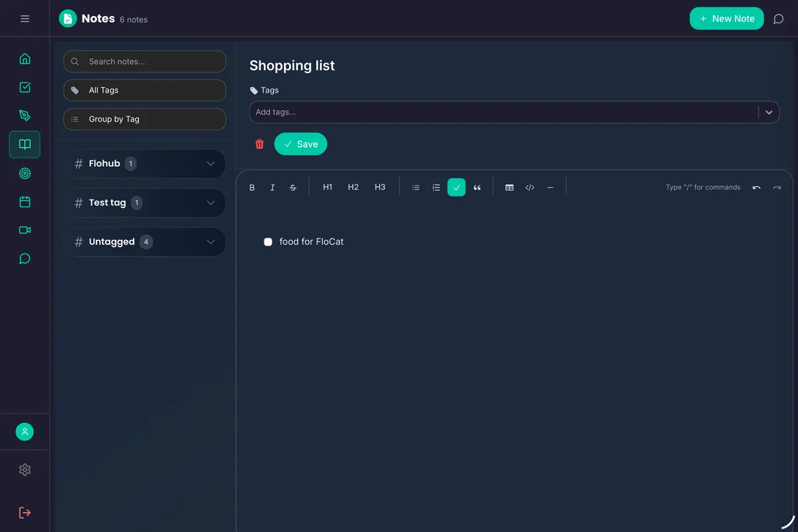The height and width of the screenshot is (532, 798).
Task: Open the hamburger menu
Action: point(25,19)
